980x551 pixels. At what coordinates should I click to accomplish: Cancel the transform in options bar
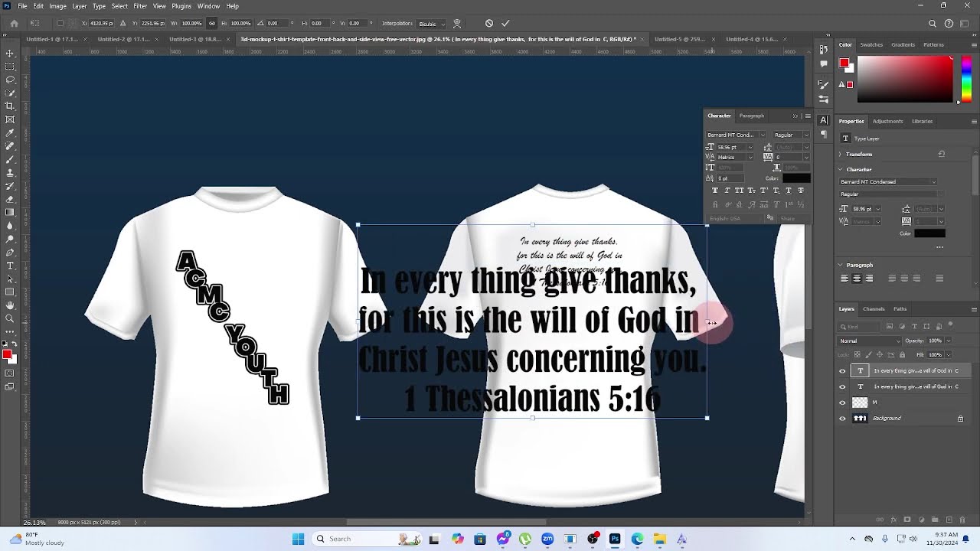click(x=489, y=24)
